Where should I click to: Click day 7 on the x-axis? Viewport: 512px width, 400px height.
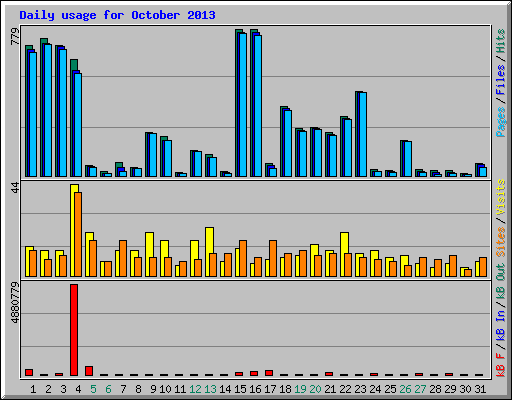pyautogui.click(x=123, y=389)
